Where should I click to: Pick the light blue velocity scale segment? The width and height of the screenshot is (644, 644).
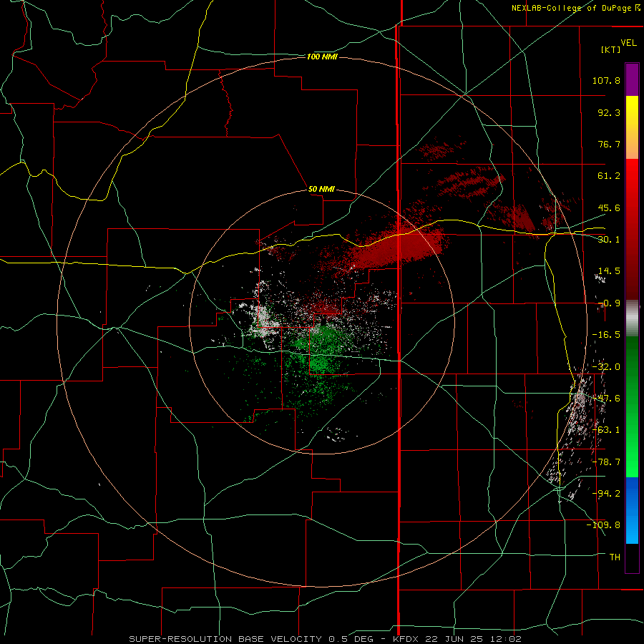tap(632, 528)
